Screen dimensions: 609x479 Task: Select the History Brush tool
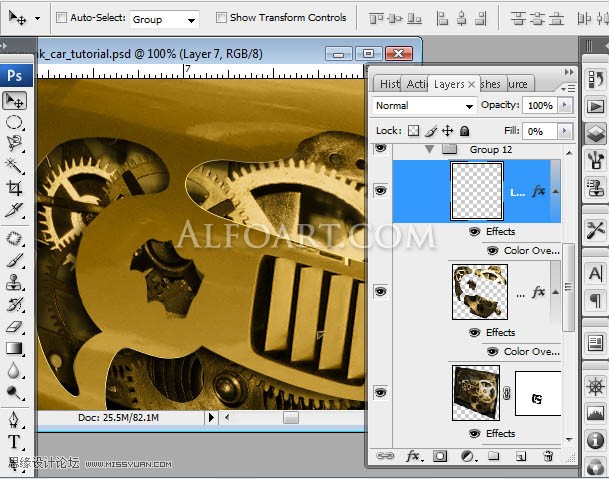tap(15, 304)
